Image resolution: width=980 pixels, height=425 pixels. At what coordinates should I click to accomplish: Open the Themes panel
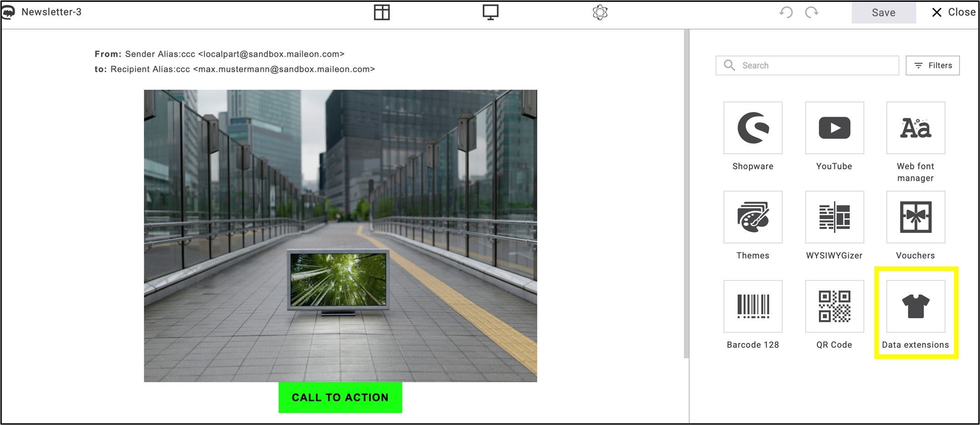(752, 217)
